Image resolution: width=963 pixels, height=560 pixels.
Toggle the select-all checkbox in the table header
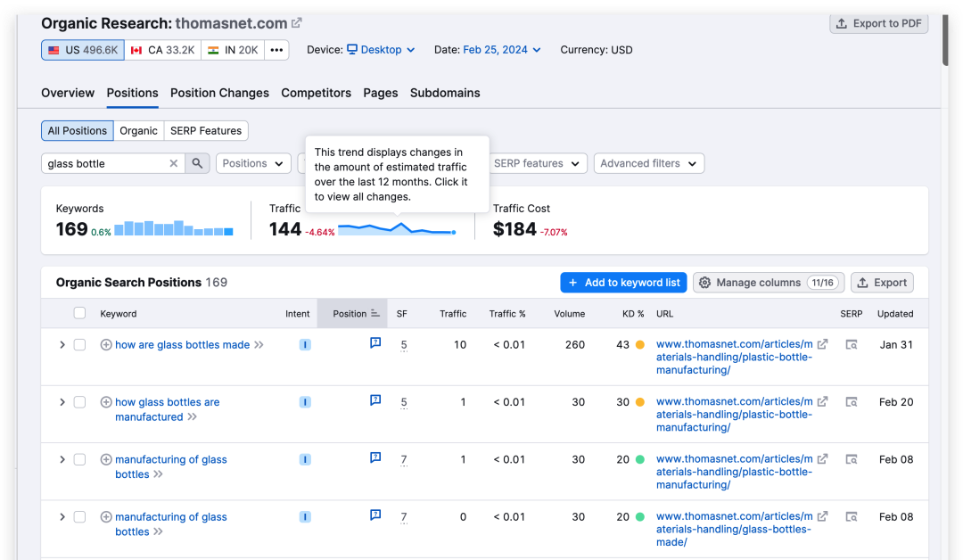80,313
